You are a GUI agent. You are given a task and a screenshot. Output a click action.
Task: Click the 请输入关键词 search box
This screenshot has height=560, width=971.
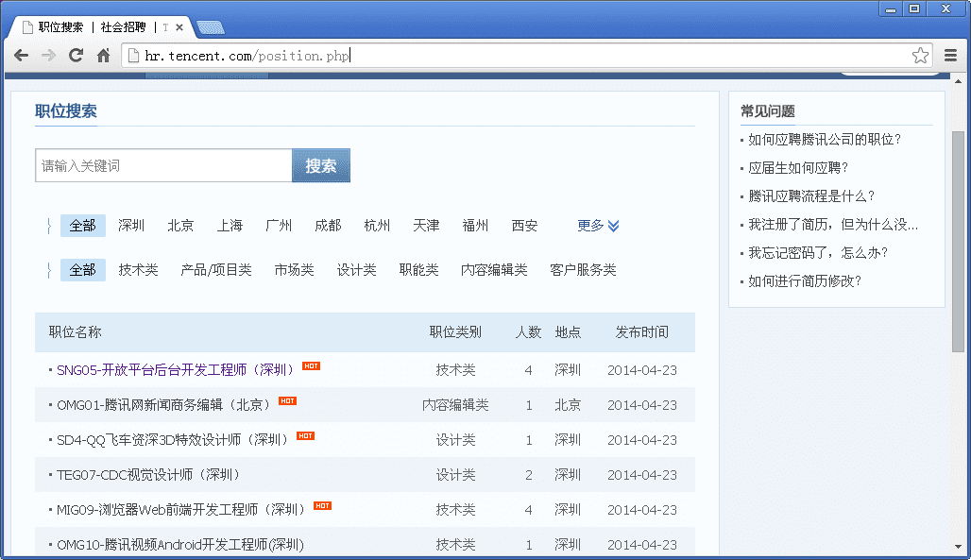coord(163,165)
